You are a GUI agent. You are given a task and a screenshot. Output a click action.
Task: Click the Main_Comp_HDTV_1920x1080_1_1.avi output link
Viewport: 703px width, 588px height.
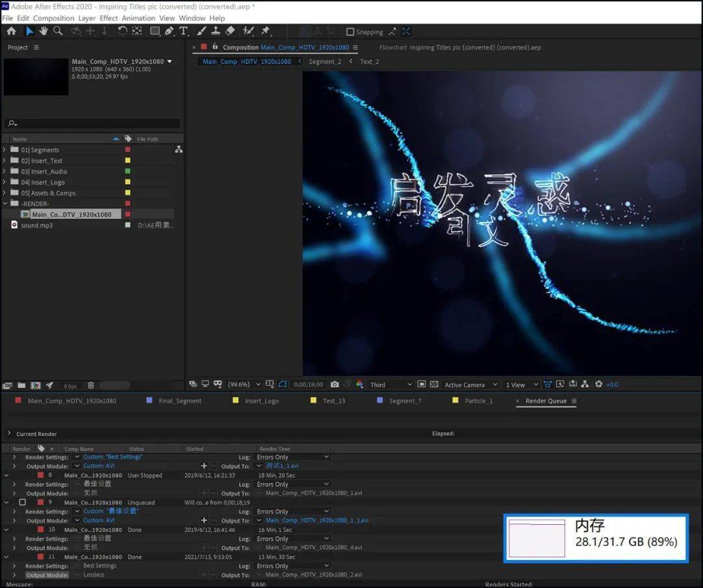[x=317, y=520]
